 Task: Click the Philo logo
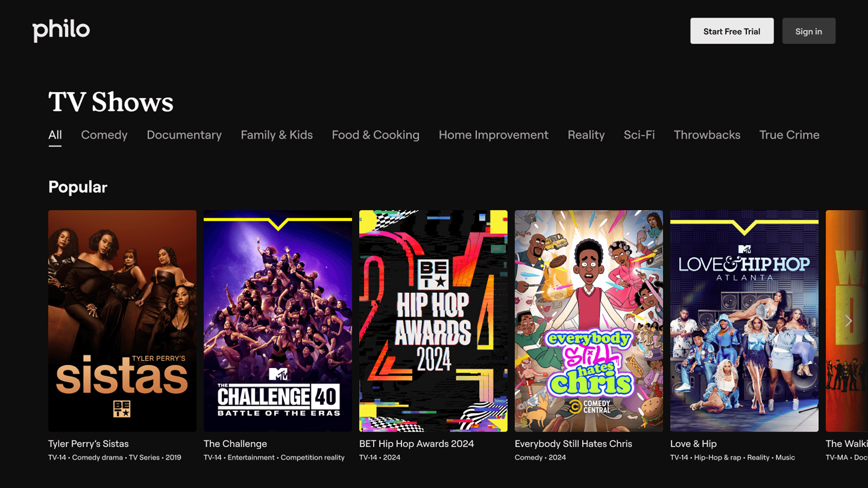point(61,30)
